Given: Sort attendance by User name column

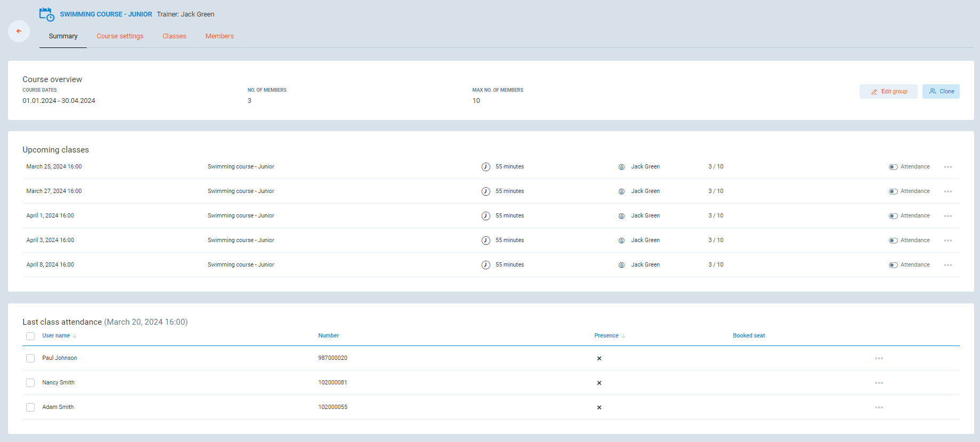Looking at the screenshot, I should (x=56, y=336).
